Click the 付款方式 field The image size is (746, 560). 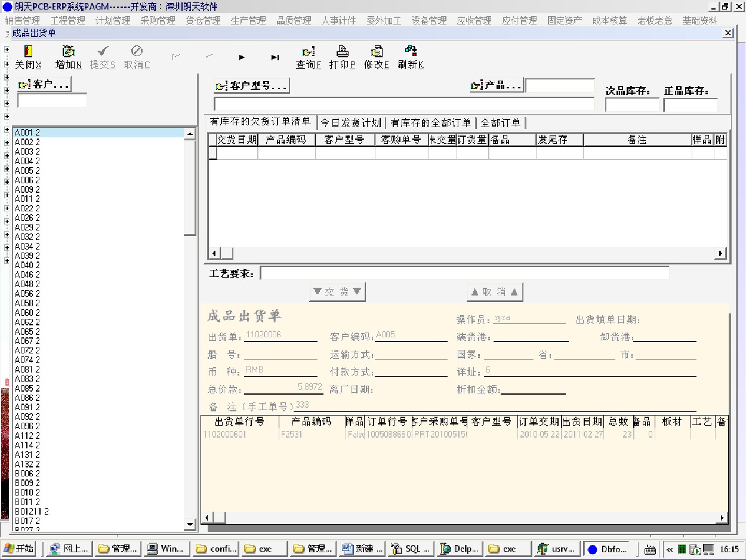click(411, 371)
